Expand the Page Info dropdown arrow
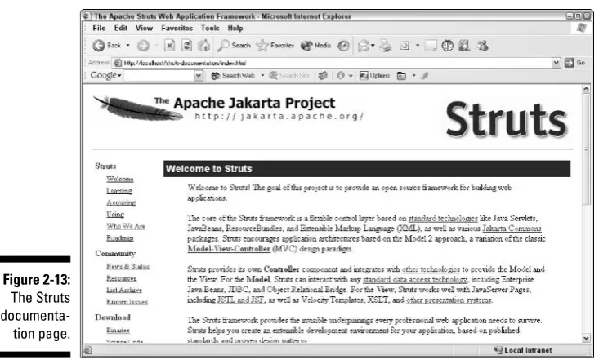This screenshot has height=364, width=599. pyautogui.click(x=351, y=76)
